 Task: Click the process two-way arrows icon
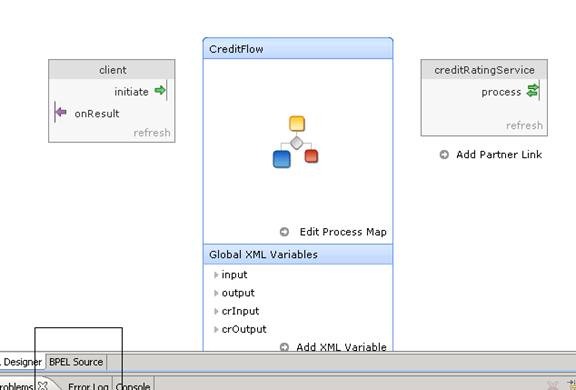(x=533, y=90)
